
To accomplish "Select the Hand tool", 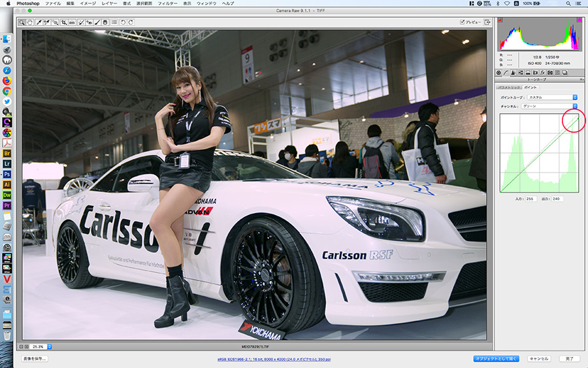I will click(x=29, y=22).
